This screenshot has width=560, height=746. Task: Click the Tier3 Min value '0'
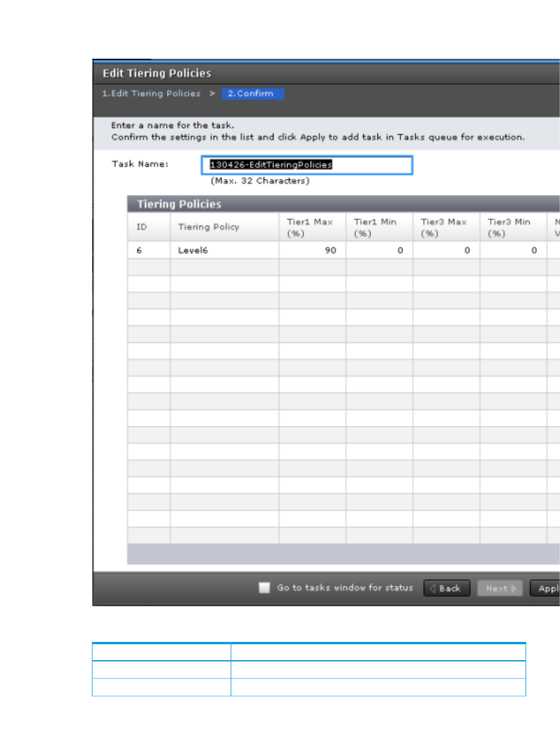point(513,250)
